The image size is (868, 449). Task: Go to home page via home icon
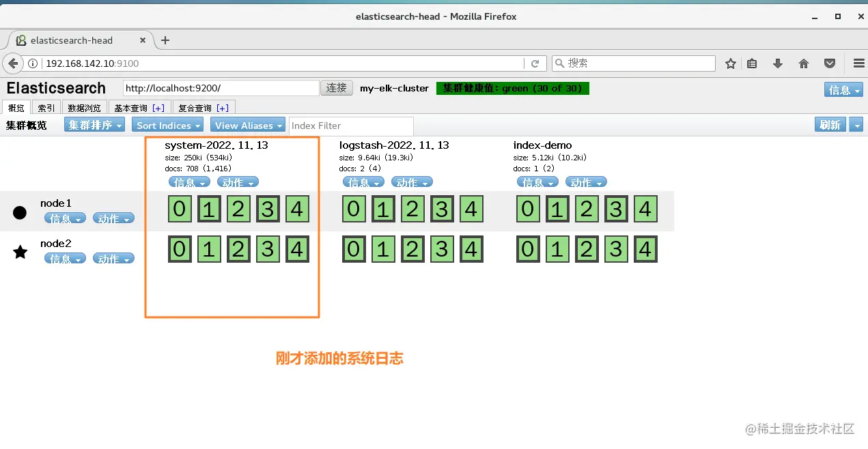coord(804,63)
